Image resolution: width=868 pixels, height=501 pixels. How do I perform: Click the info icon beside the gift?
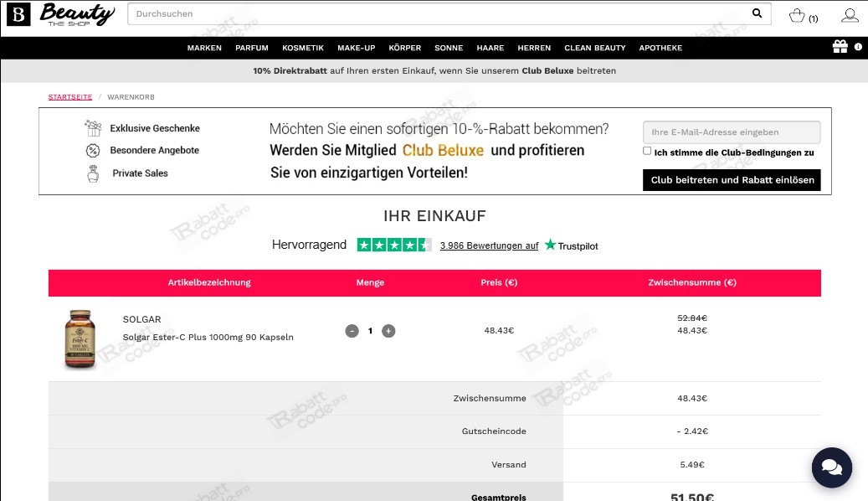[857, 47]
